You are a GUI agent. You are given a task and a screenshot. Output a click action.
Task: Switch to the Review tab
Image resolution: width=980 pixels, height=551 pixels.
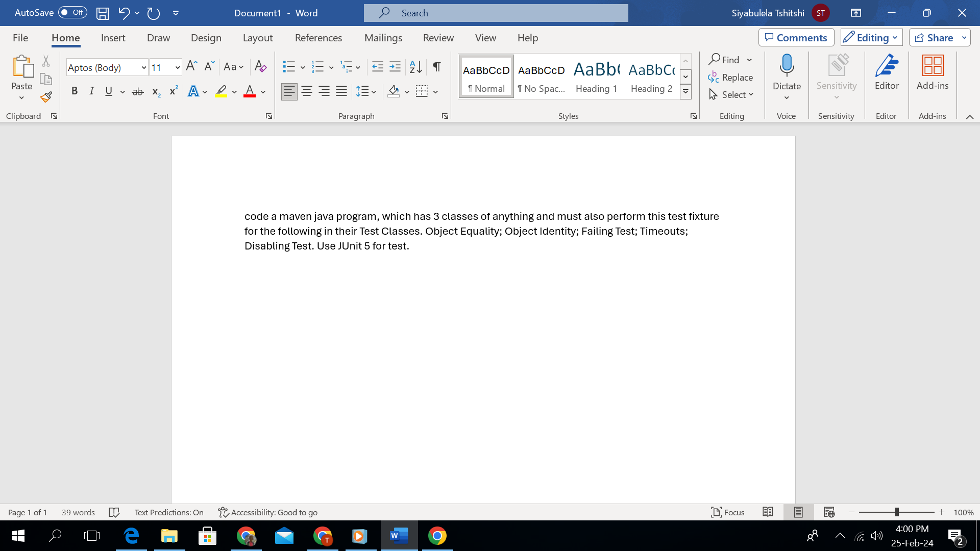(438, 38)
